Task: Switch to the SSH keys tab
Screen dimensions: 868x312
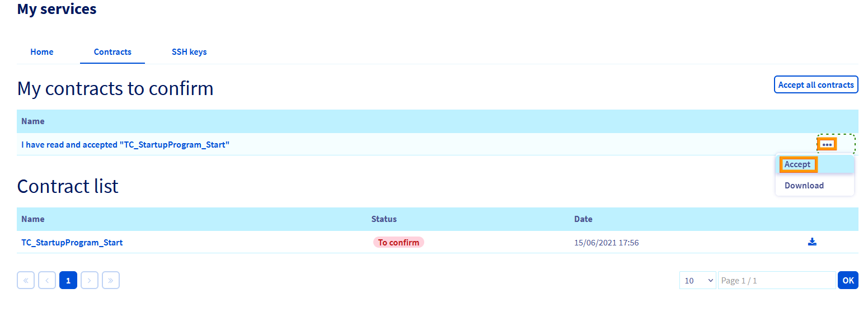Action: pyautogui.click(x=189, y=52)
